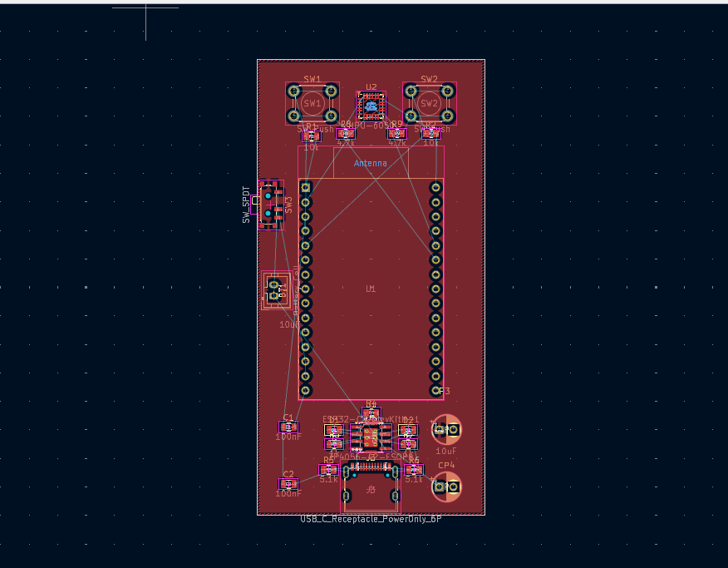
Task: Select resistor R2 below SW2
Action: coord(430,133)
